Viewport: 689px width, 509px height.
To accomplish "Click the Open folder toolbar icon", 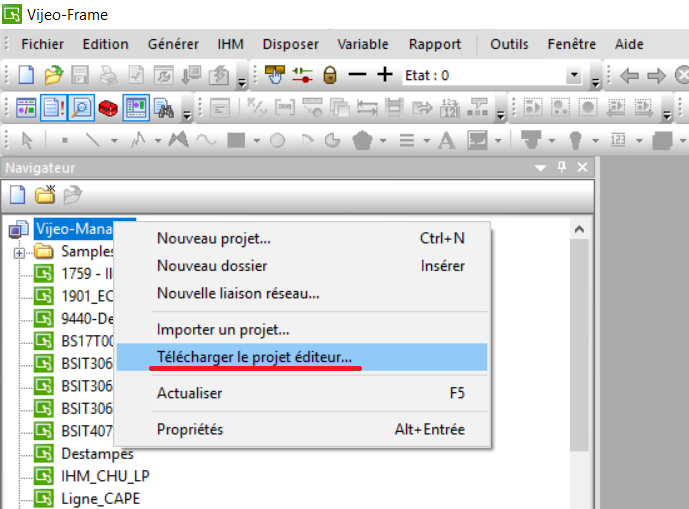I will point(53,75).
